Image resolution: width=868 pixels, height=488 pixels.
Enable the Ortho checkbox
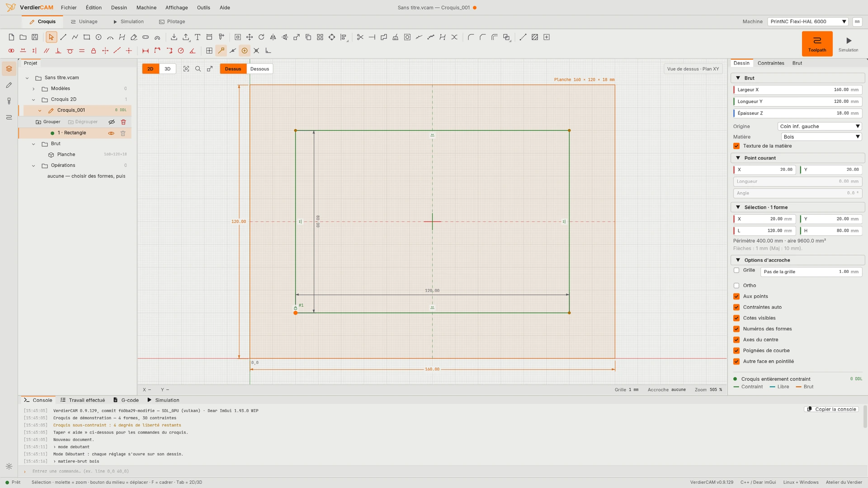coord(736,286)
